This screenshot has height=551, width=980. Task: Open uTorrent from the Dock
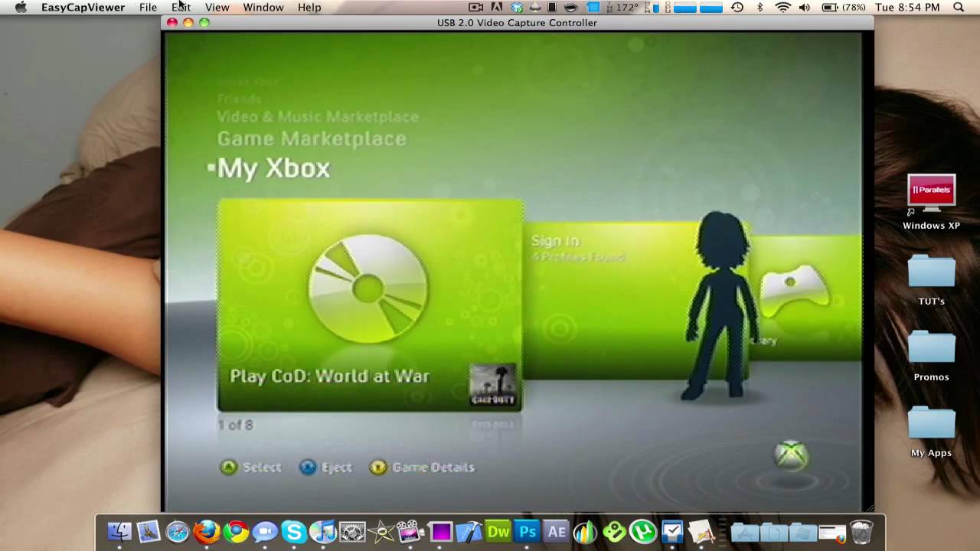[x=643, y=530]
